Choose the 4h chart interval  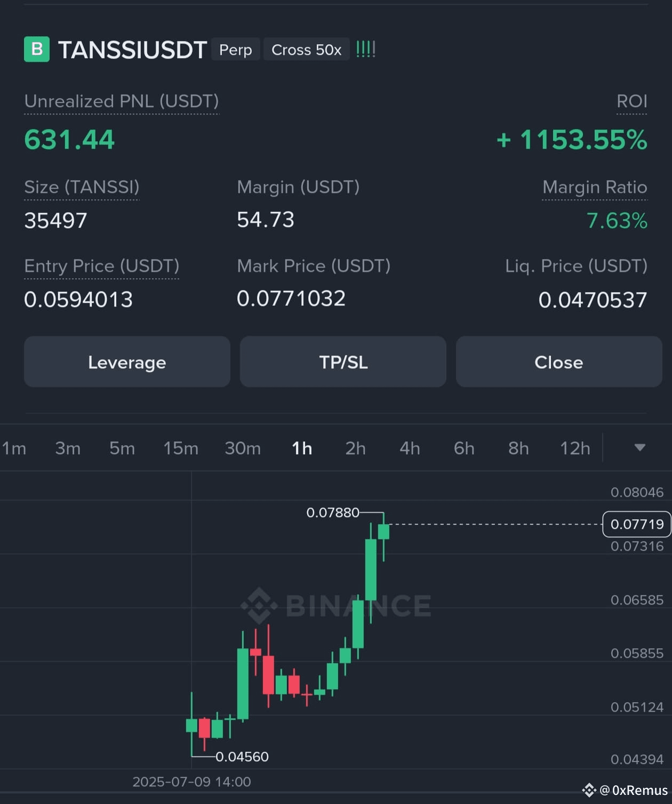click(410, 448)
